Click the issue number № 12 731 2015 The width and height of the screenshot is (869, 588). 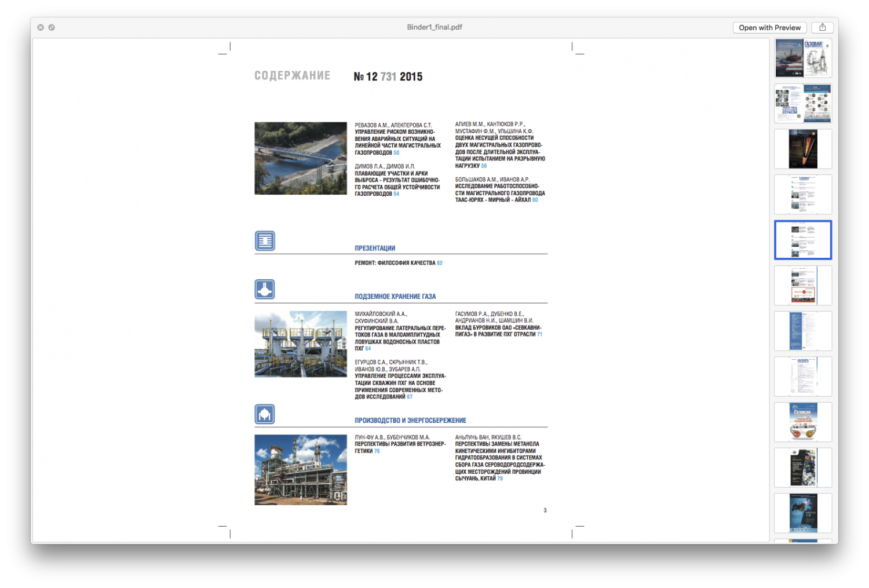pyautogui.click(x=388, y=76)
